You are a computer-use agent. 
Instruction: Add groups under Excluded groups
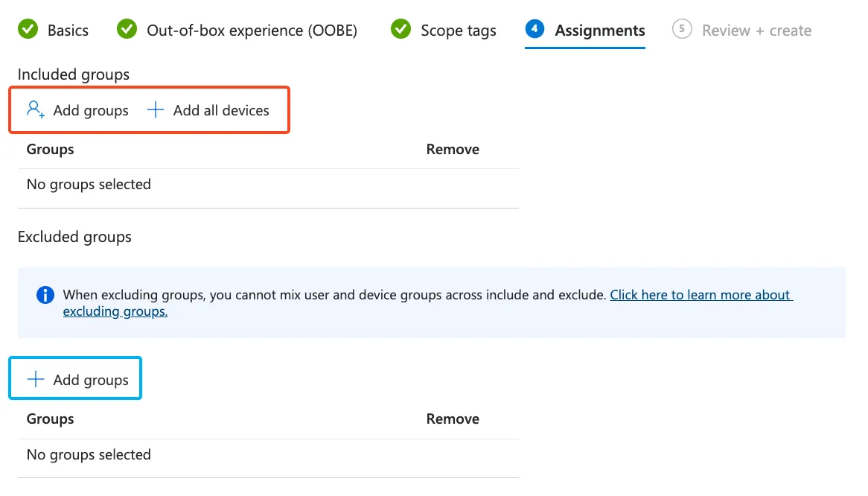pos(77,380)
